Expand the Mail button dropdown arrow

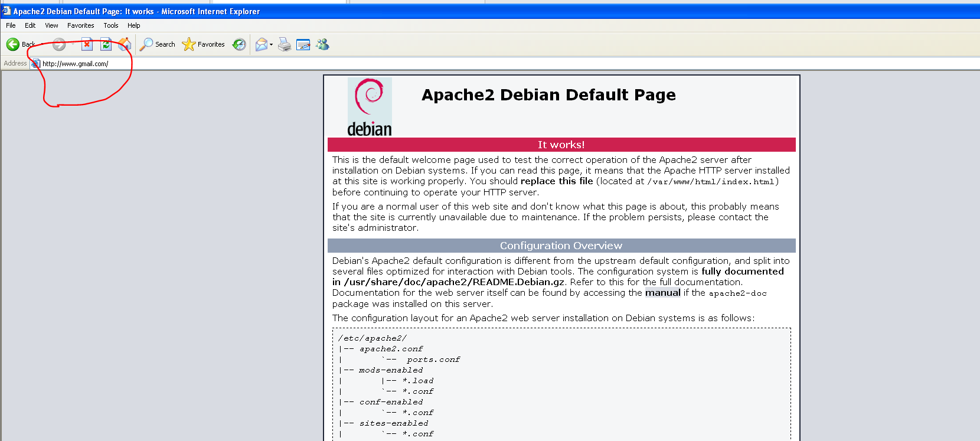pos(271,44)
